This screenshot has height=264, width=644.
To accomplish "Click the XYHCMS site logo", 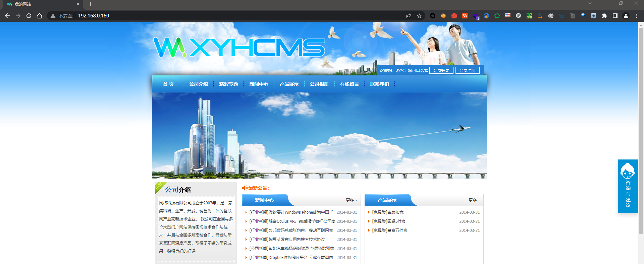I will coord(239,47).
